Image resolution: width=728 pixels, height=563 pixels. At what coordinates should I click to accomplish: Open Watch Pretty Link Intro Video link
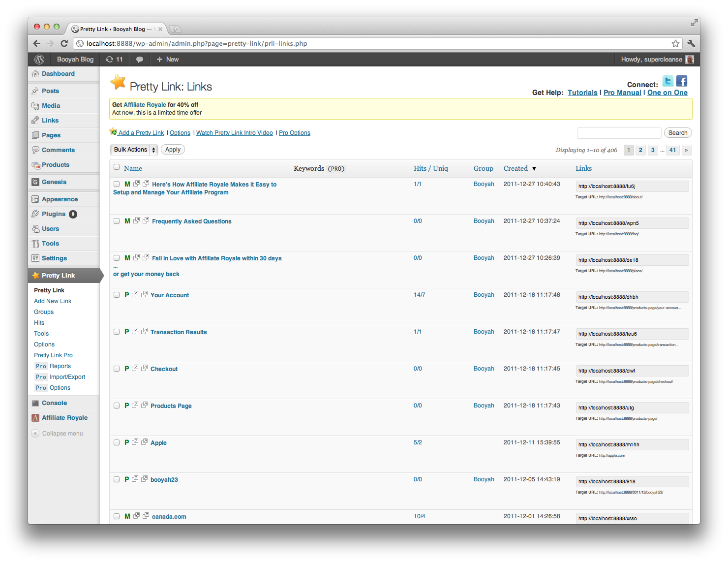coord(234,133)
